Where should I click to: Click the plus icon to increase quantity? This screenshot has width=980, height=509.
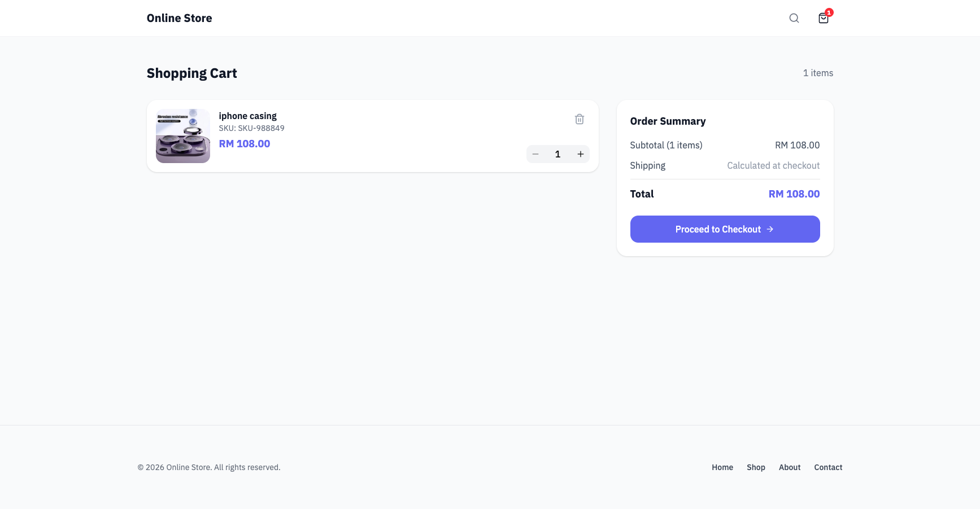pos(580,154)
